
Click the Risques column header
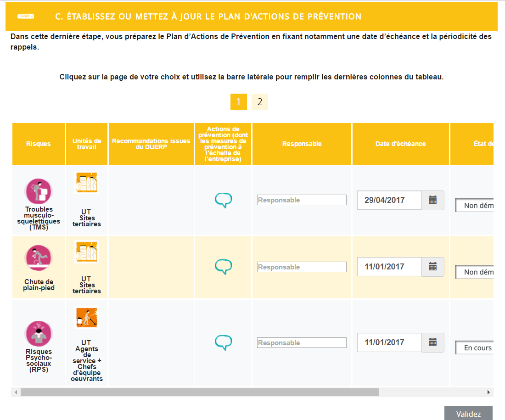pos(38,144)
